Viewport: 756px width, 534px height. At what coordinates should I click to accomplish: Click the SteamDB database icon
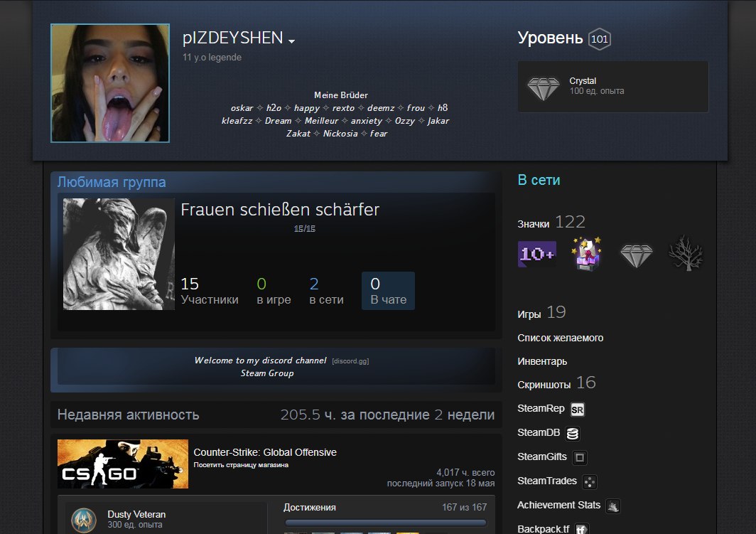coord(573,433)
